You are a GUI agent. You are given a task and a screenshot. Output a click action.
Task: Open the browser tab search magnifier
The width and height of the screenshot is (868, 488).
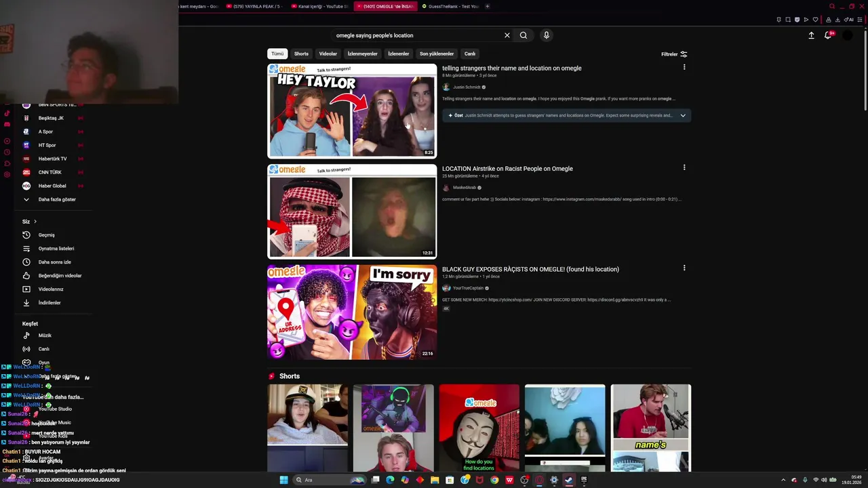832,6
